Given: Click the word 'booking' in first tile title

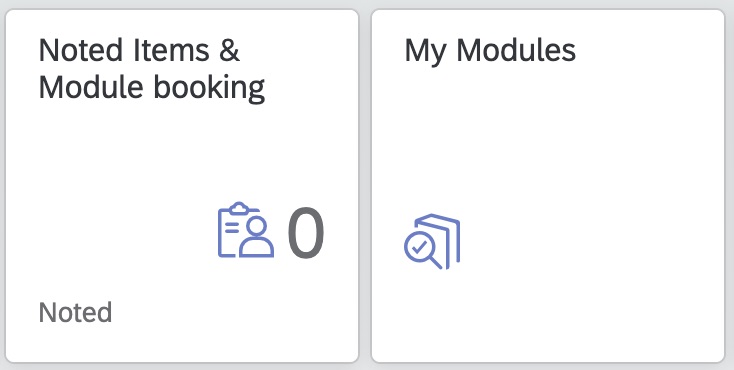Looking at the screenshot, I should coord(209,88).
